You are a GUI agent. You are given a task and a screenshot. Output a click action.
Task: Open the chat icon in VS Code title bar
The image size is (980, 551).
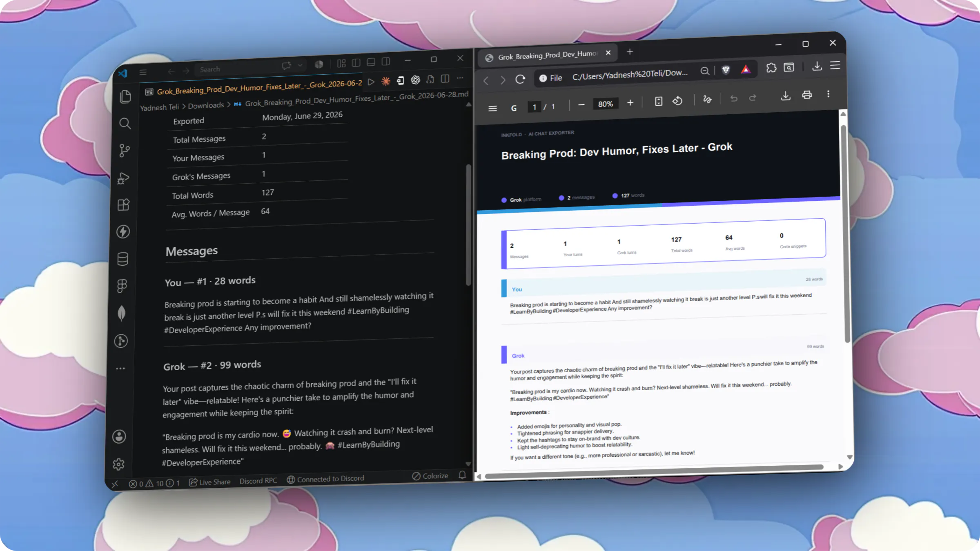[286, 65]
